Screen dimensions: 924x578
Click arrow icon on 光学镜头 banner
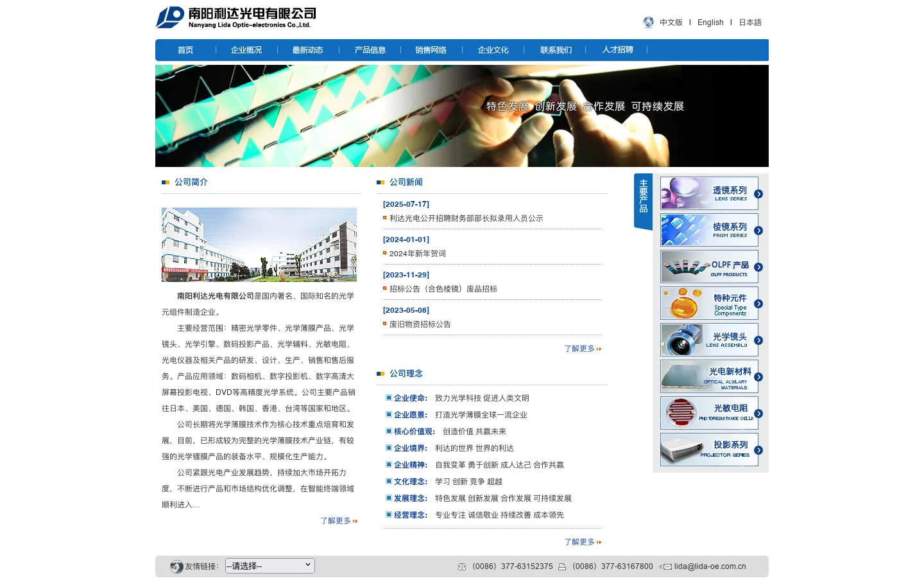click(x=758, y=340)
